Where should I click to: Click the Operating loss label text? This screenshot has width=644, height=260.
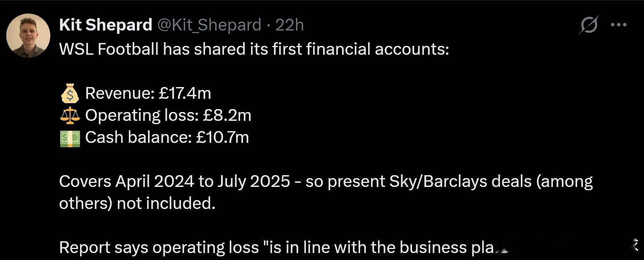(x=141, y=115)
